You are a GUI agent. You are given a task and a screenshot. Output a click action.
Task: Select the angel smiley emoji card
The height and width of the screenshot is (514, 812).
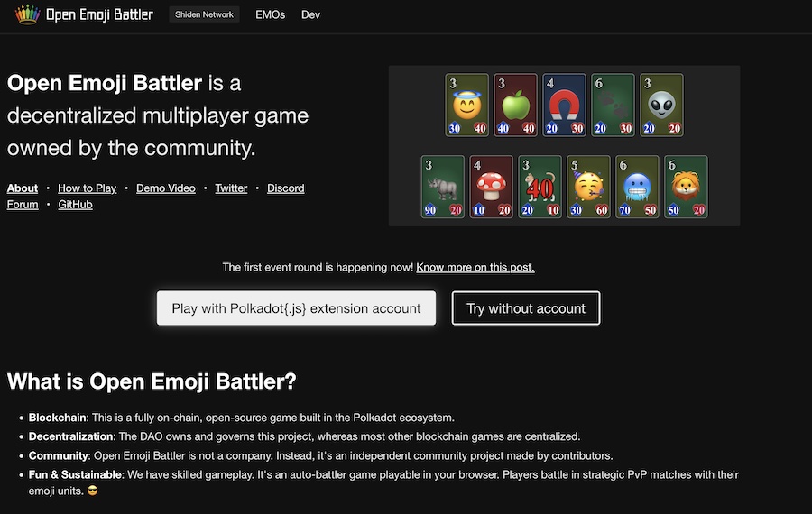(x=466, y=106)
